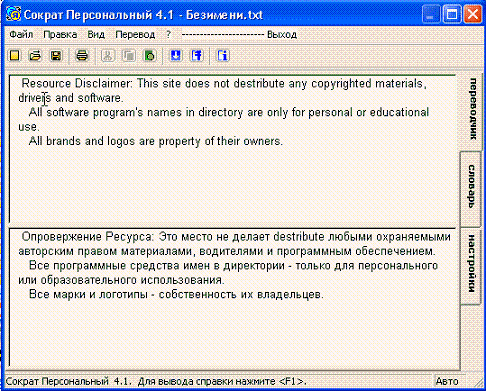This screenshot has width=486, height=391.
Task: Cut text with the scissors icon
Action: click(x=108, y=56)
